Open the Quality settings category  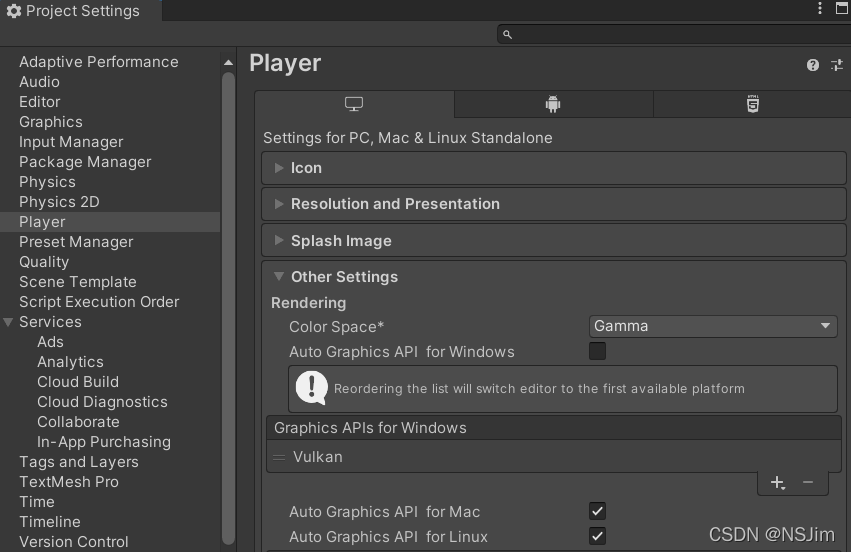pyautogui.click(x=44, y=262)
